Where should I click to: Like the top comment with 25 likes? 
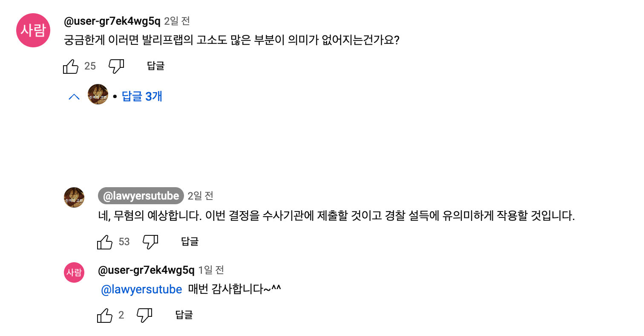click(x=71, y=66)
